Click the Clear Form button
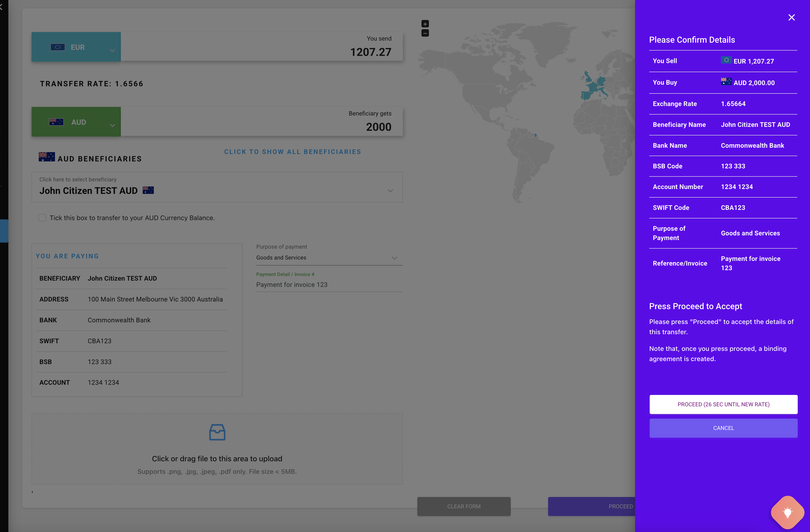The image size is (810, 532). [x=463, y=506]
